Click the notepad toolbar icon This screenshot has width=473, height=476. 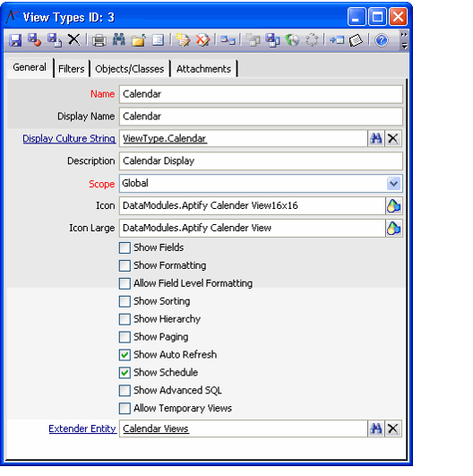click(356, 40)
